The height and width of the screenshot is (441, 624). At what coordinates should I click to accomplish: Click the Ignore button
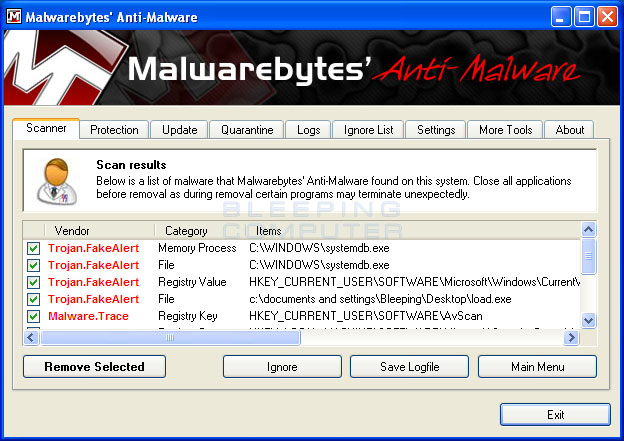pyautogui.click(x=282, y=367)
